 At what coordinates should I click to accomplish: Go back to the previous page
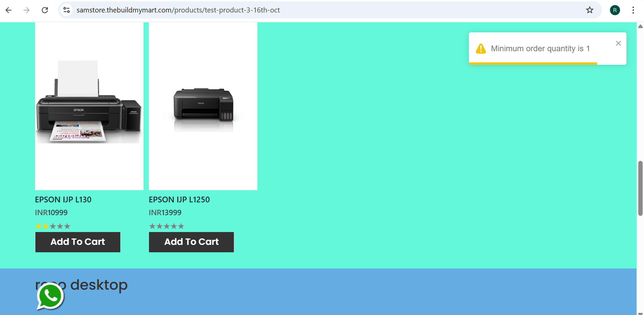tap(9, 10)
